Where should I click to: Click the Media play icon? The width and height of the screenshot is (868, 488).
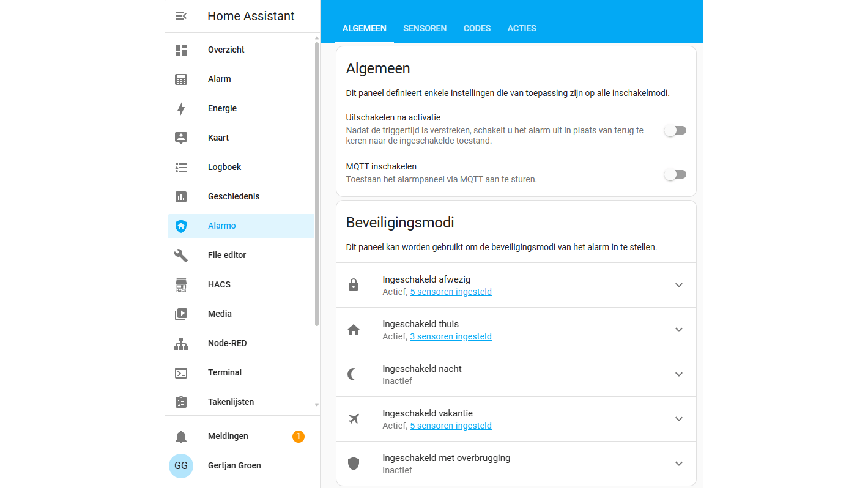tap(181, 314)
